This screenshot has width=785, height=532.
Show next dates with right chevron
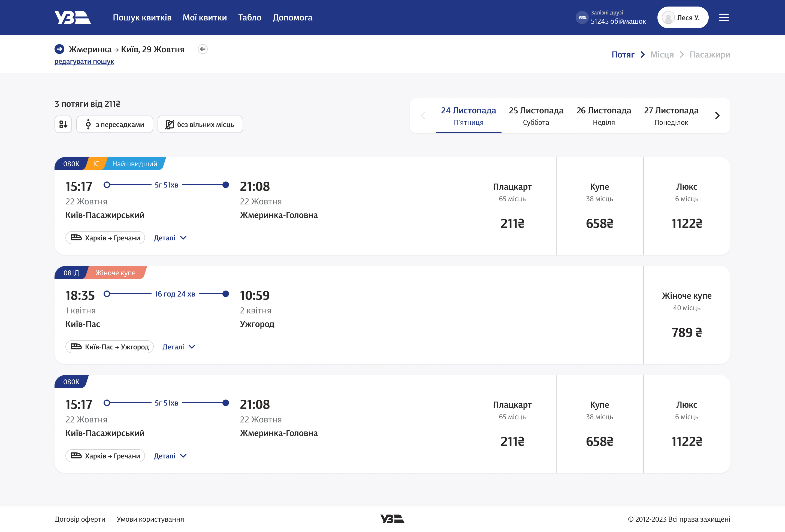717,116
